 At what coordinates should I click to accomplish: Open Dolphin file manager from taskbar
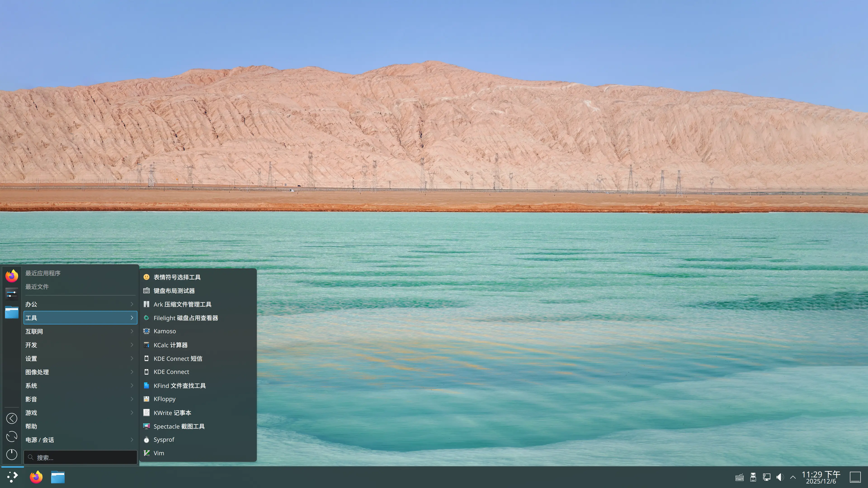pyautogui.click(x=58, y=477)
